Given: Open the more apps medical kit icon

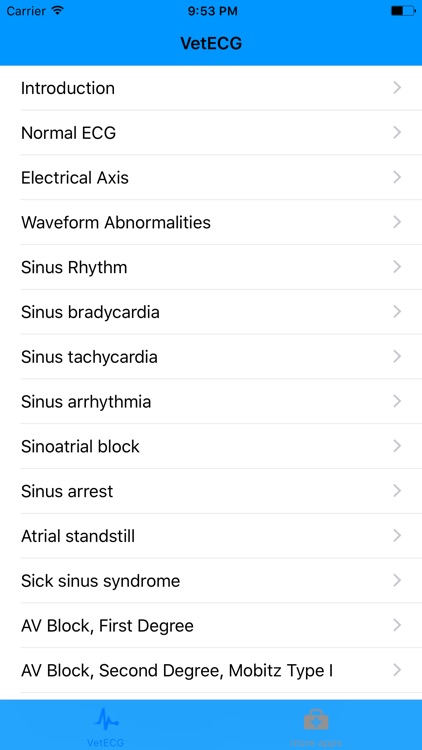Looking at the screenshot, I should point(316,720).
